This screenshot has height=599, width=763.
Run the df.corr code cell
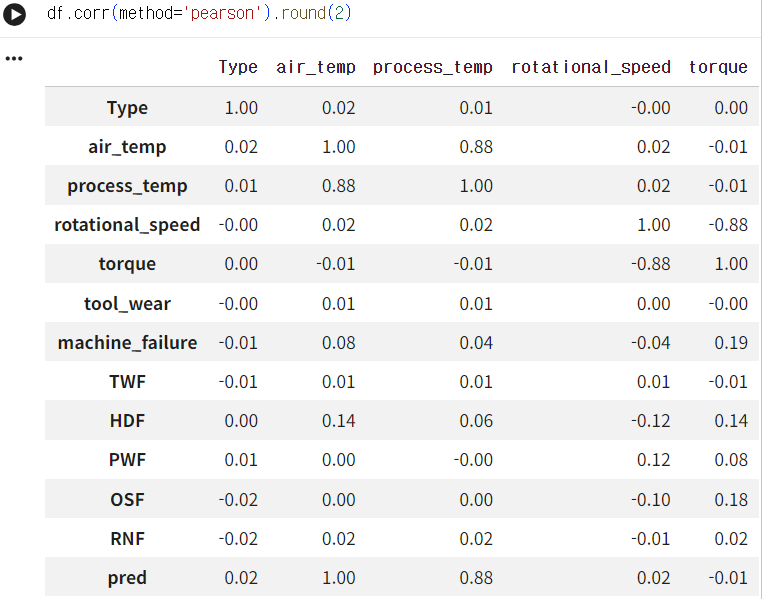[x=14, y=14]
